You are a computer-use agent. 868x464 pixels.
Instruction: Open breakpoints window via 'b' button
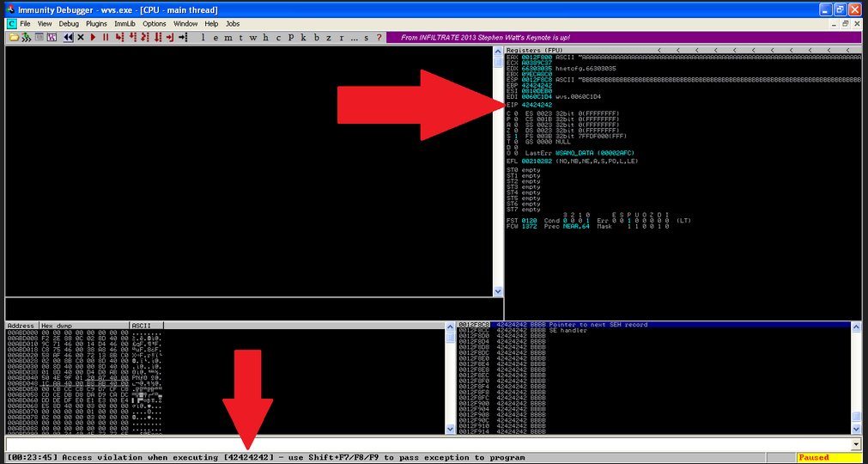[x=316, y=38]
